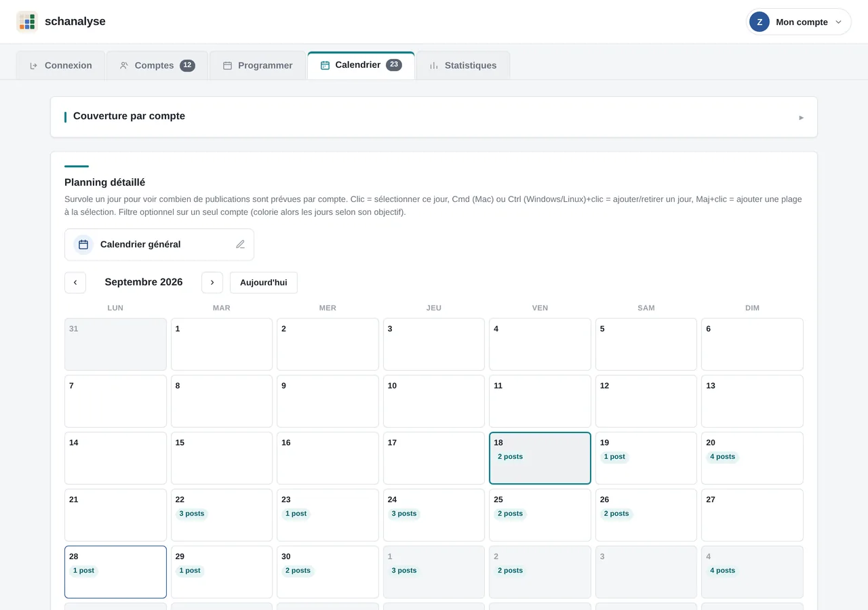Open the Statistiques tab
The width and height of the screenshot is (868, 610).
coord(463,66)
